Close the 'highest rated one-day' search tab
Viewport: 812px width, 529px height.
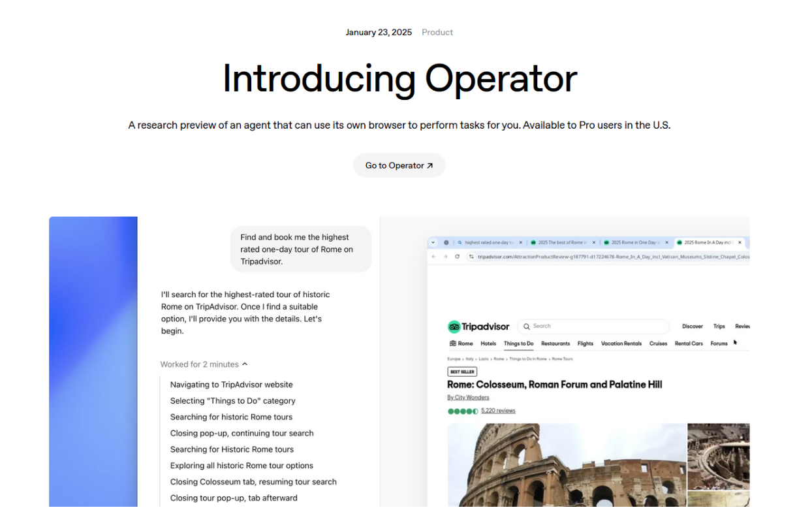pyautogui.click(x=520, y=242)
